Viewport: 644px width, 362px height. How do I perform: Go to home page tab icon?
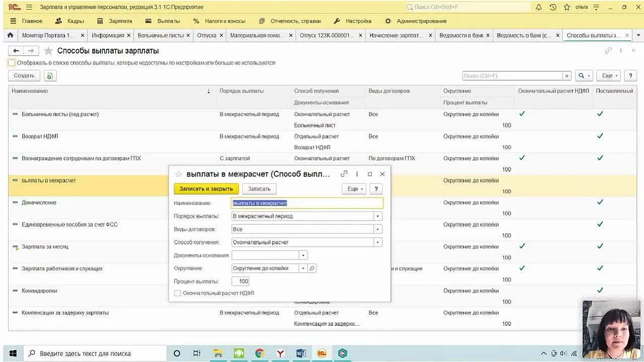[10, 35]
